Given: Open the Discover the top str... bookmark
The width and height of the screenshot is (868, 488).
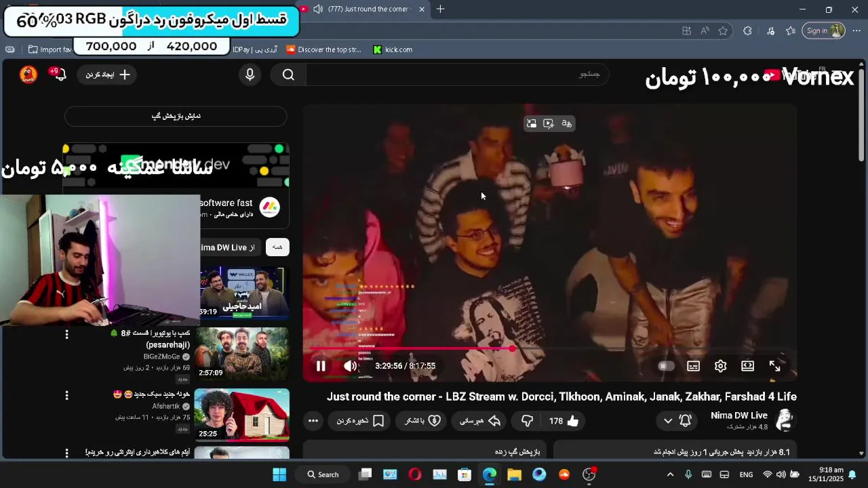Looking at the screenshot, I should (323, 49).
